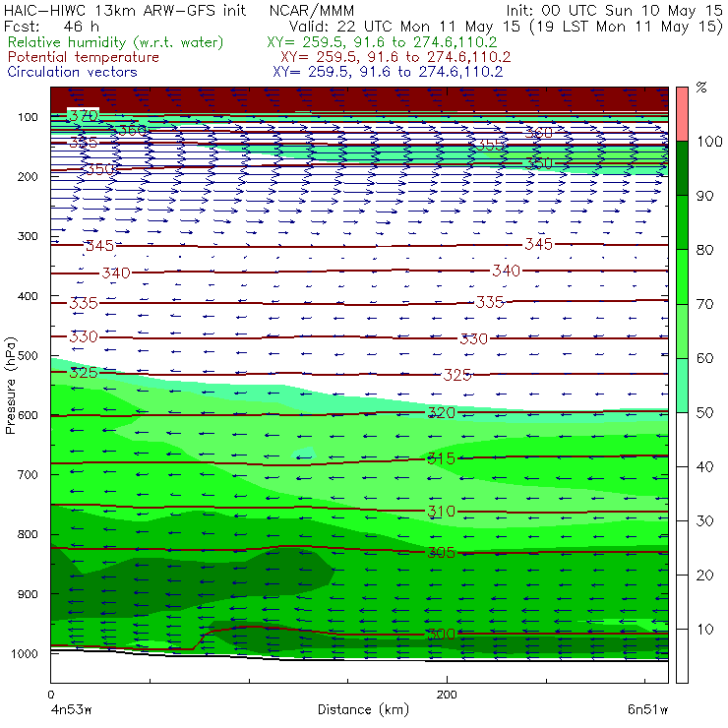Click the "NCAR/MMM" header text
Screen dimensions: 728x728
point(312,10)
